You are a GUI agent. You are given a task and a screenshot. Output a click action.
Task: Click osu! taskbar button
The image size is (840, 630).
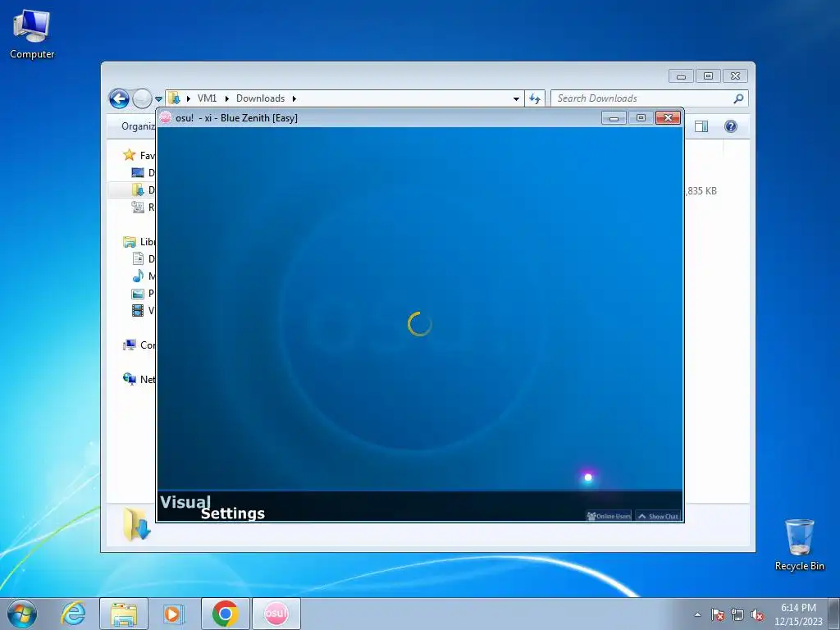point(276,614)
